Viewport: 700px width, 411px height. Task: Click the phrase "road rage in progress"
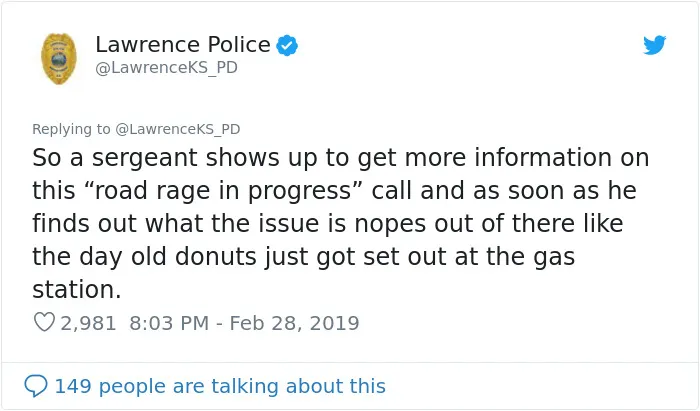pyautogui.click(x=219, y=191)
